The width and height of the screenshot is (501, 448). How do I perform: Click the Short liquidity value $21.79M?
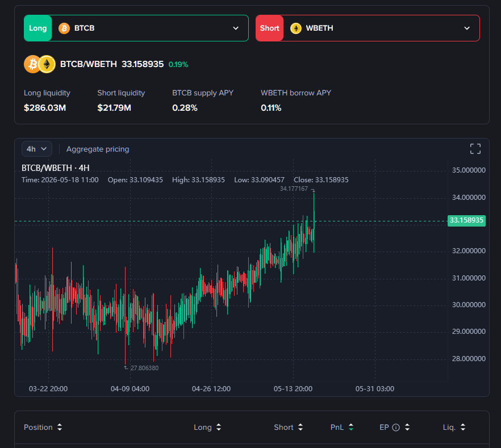[114, 108]
